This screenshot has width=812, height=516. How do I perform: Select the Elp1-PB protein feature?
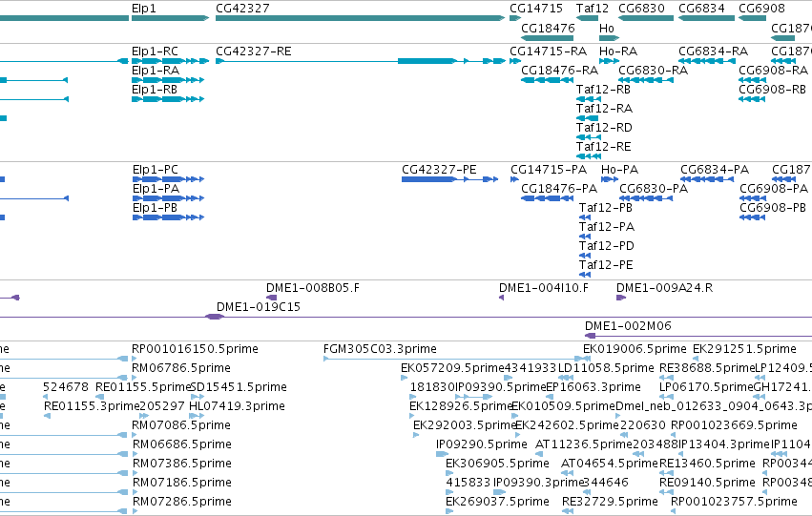click(x=168, y=217)
